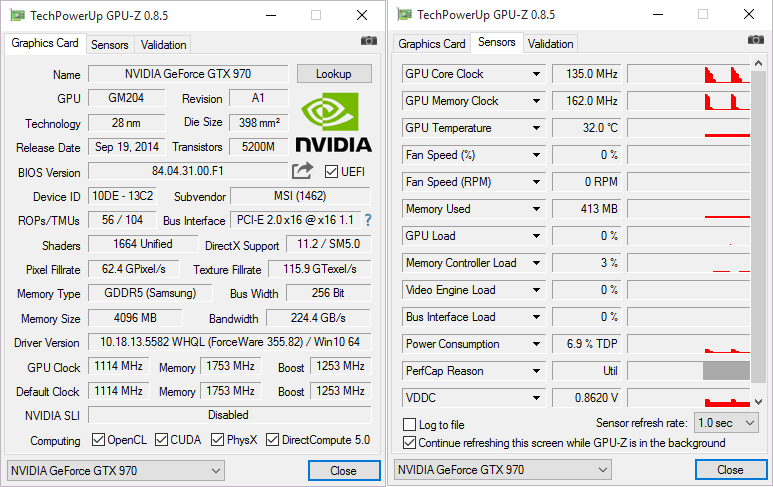Click scrollbar down arrow in sensors list

point(758,402)
